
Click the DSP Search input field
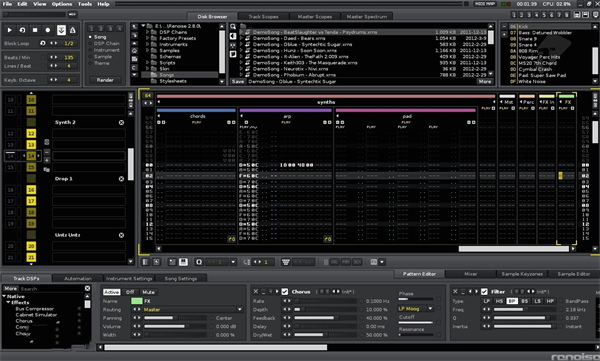tap(52, 288)
